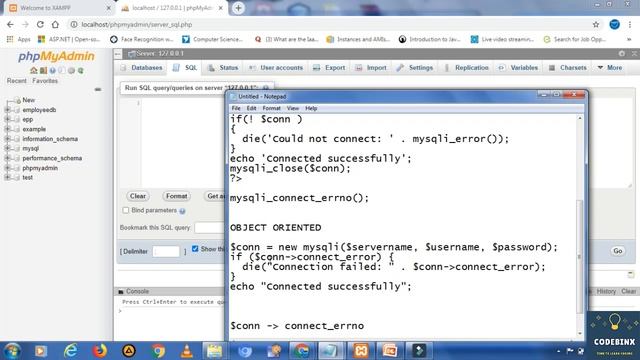
Task: Open navigation panel settings gear icon
Action: [71, 71]
